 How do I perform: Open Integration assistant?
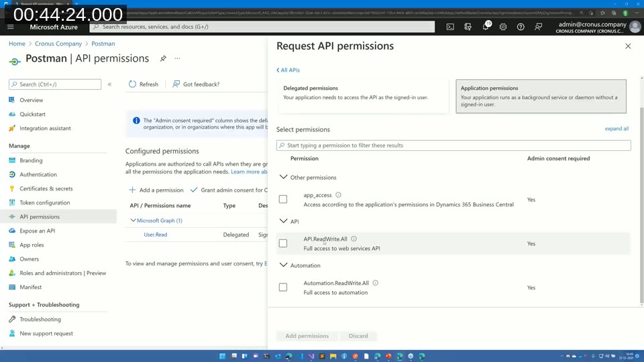pyautogui.click(x=45, y=128)
